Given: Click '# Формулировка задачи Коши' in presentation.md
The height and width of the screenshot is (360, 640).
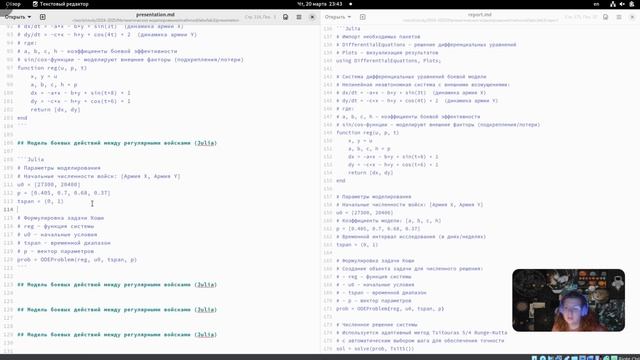Looking at the screenshot, I should 60,218.
